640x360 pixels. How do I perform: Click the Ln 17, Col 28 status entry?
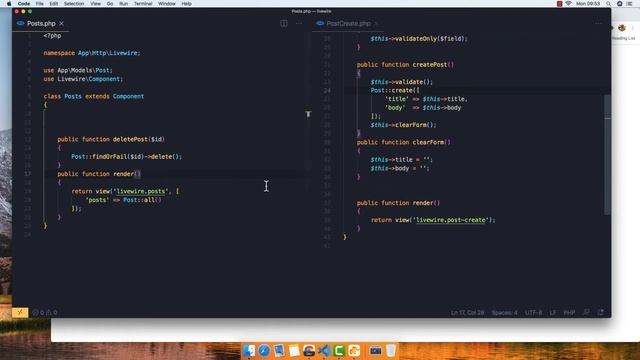tap(467, 313)
